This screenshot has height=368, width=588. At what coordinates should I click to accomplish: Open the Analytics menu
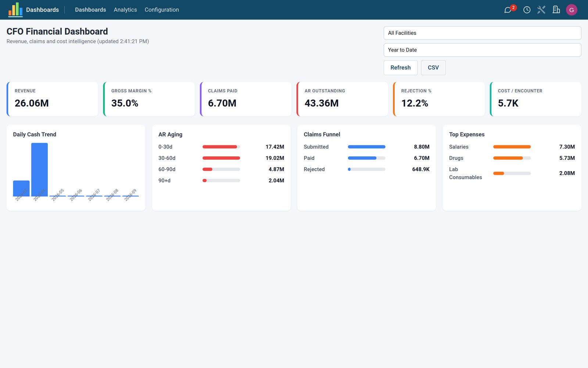tap(125, 10)
